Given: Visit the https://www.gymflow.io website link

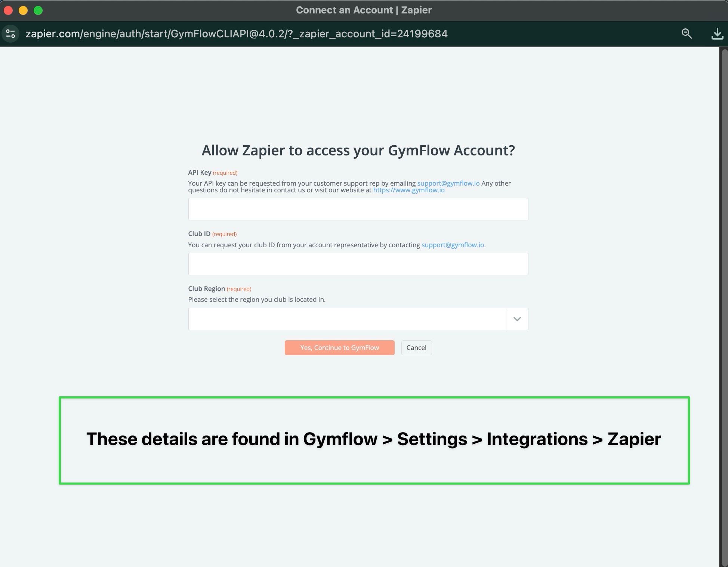Looking at the screenshot, I should coord(409,190).
